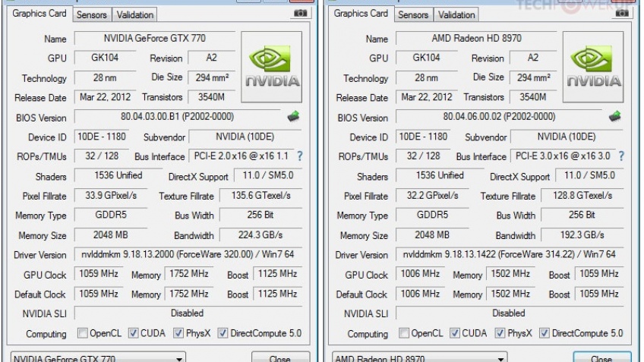Click the BIOS save chip icon in GTX 770 window

pyautogui.click(x=293, y=117)
